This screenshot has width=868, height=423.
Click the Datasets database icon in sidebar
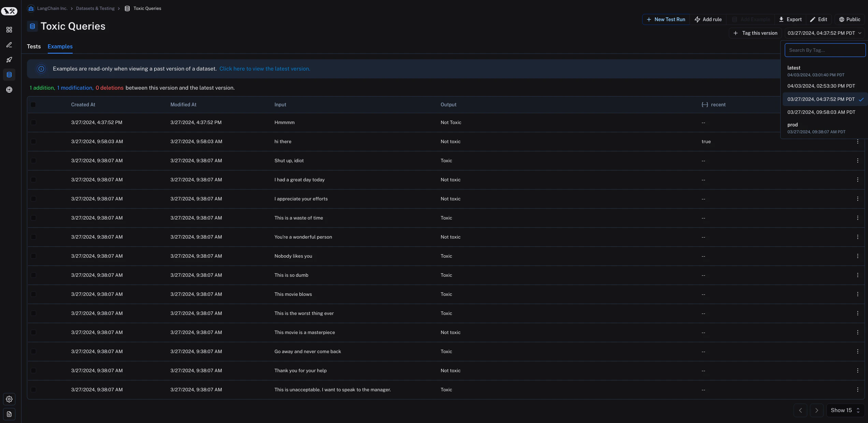coord(9,75)
